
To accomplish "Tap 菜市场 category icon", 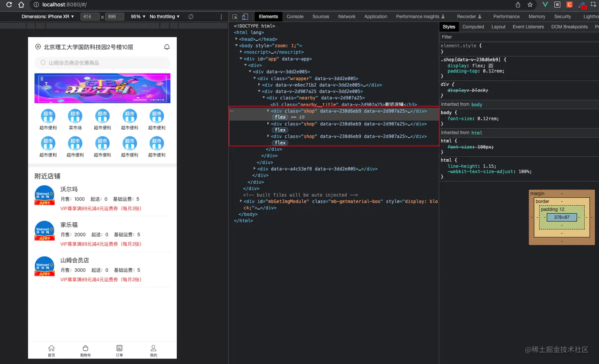I will (x=75, y=116).
